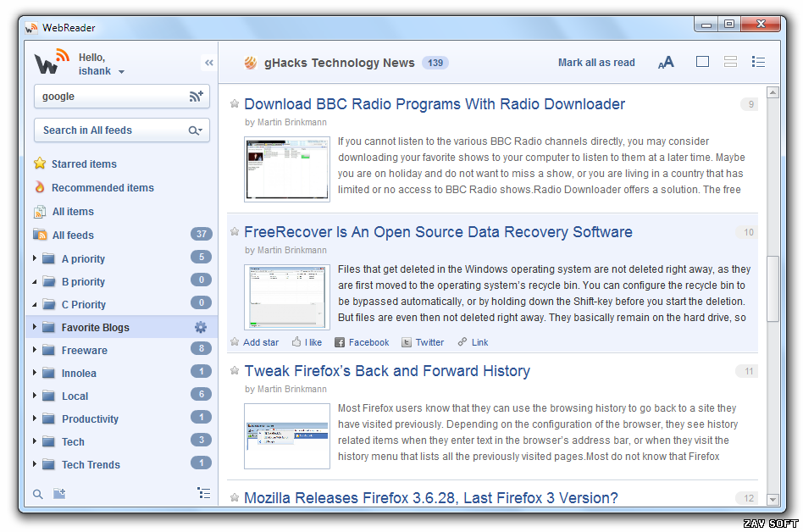Open Download BBC Radio Programs article
This screenshot has width=803, height=532.
[x=435, y=104]
